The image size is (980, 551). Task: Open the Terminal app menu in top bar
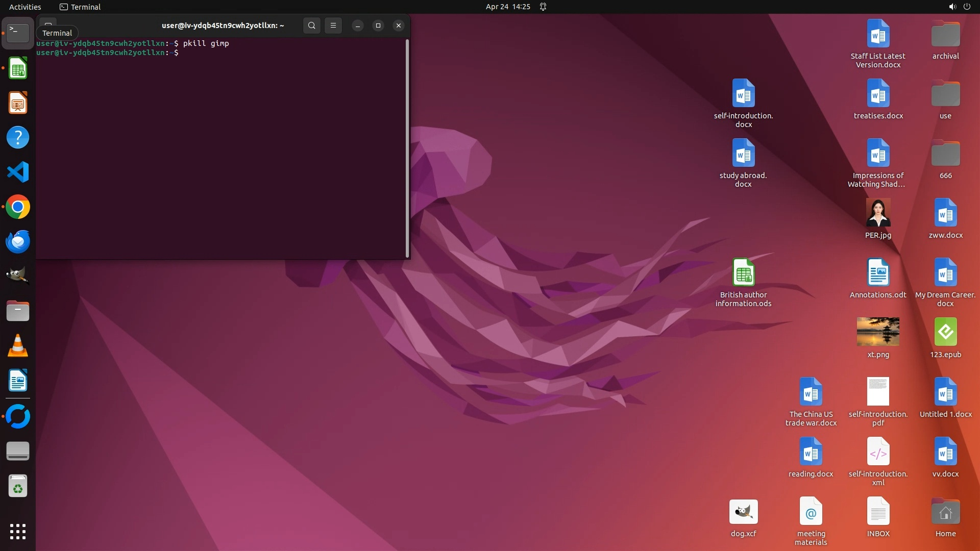[x=80, y=7]
